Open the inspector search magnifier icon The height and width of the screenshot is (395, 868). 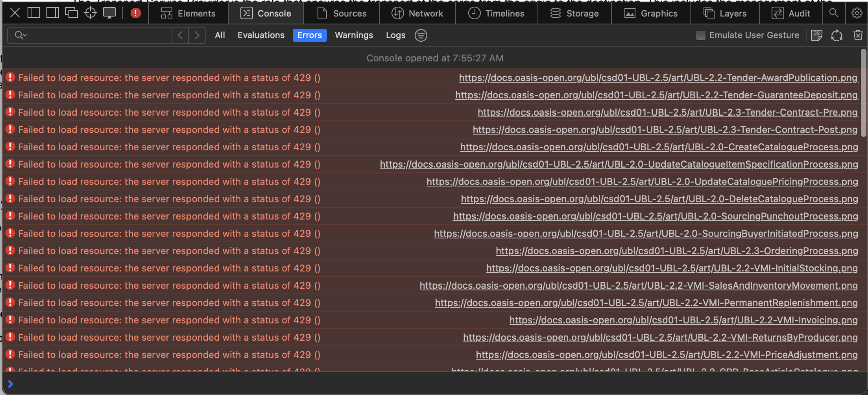(x=833, y=13)
